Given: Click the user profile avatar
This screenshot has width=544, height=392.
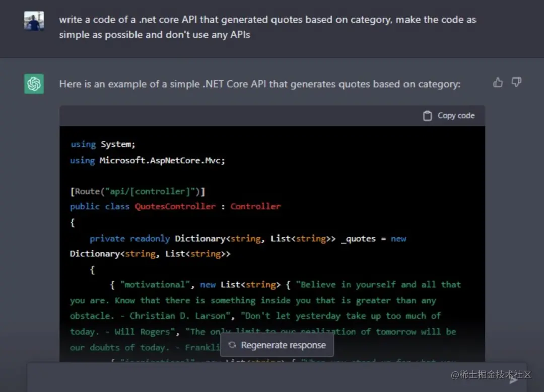Looking at the screenshot, I should (x=34, y=21).
